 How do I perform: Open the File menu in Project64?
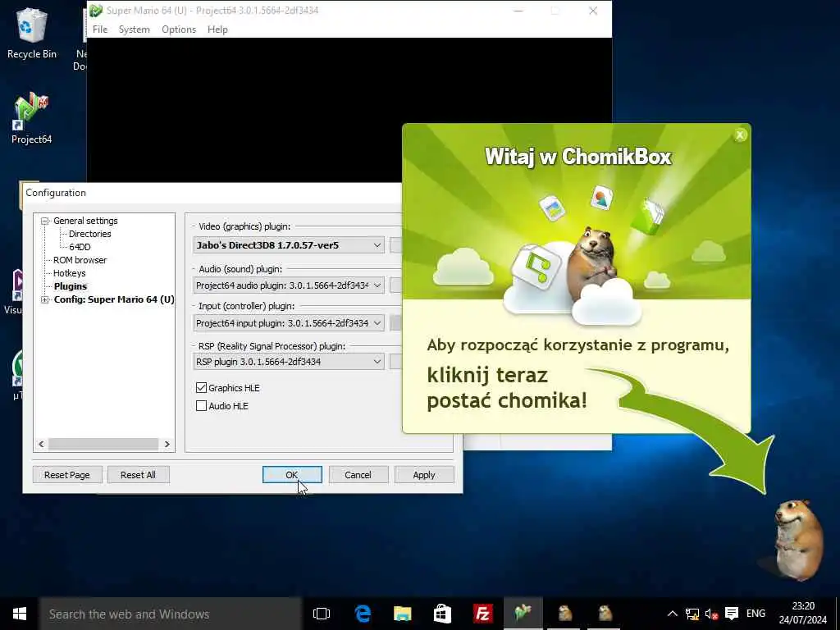point(100,30)
